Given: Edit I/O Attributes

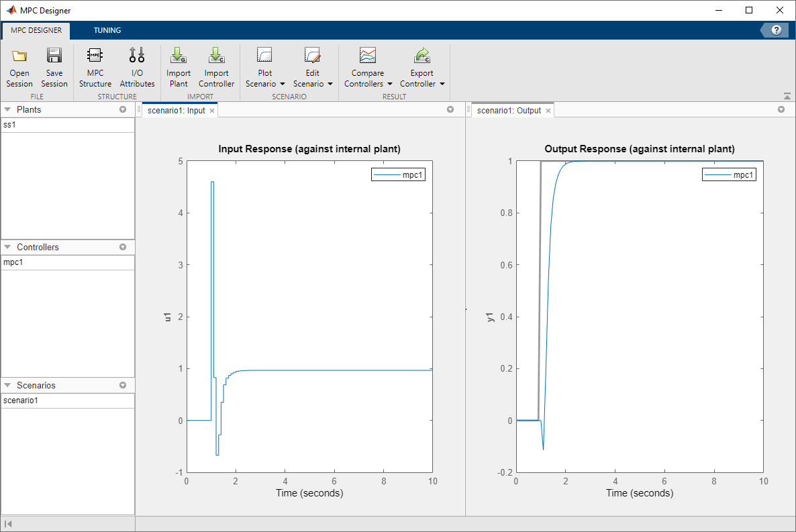Looking at the screenshot, I should pyautogui.click(x=137, y=65).
